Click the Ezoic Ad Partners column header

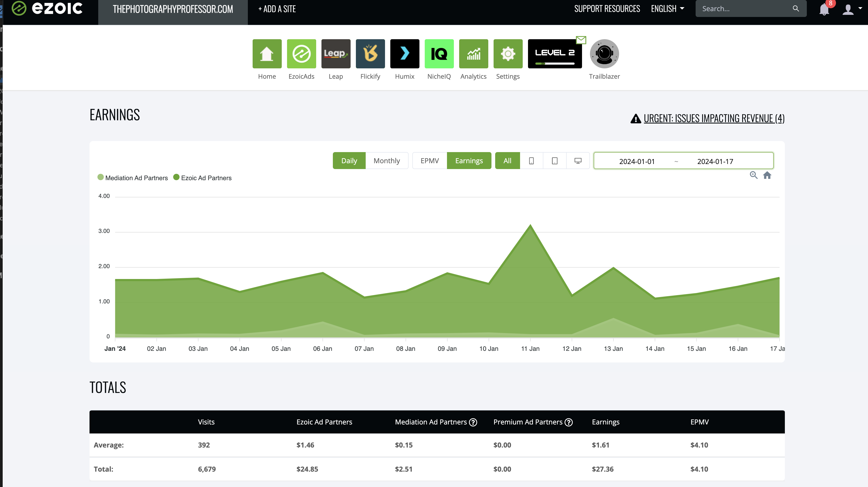click(324, 422)
